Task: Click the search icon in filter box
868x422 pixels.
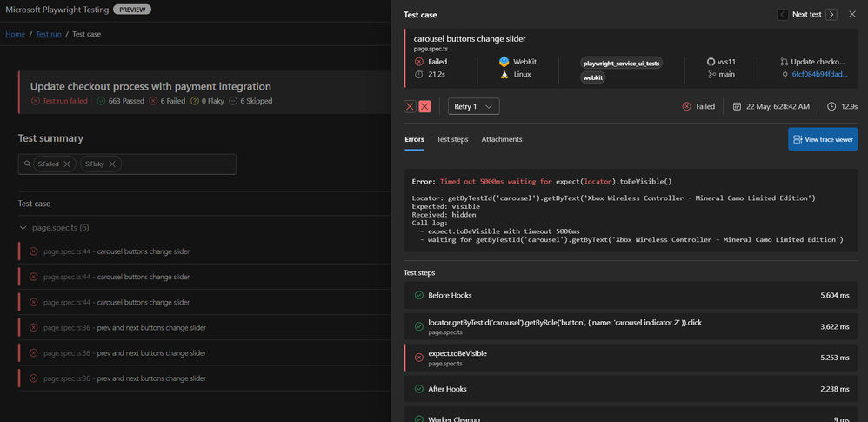Action: [28, 164]
